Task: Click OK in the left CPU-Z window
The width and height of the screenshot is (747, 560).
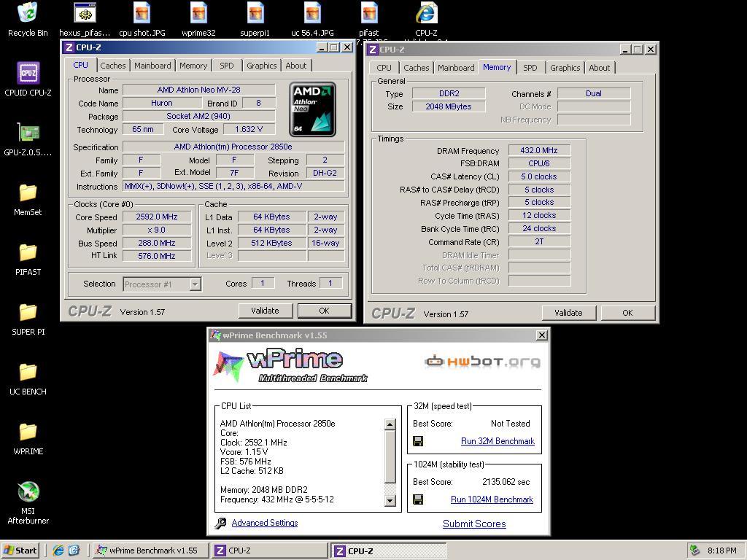Action: coord(325,311)
